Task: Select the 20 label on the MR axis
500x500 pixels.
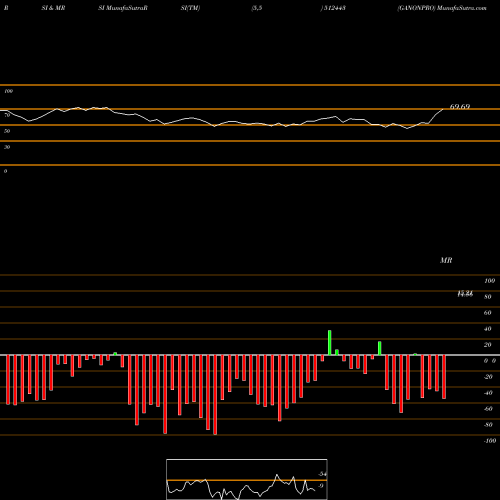Action: pos(488,345)
